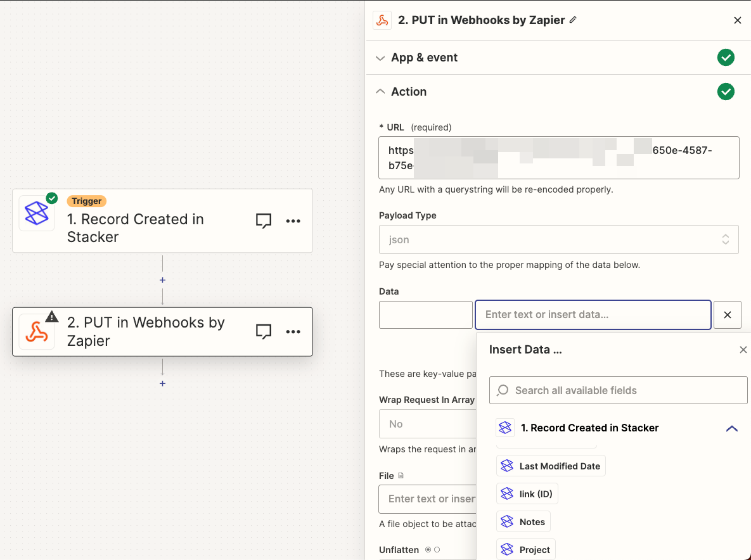Screen dimensions: 751x560
Task: Collapse the Action section
Action: click(380, 91)
